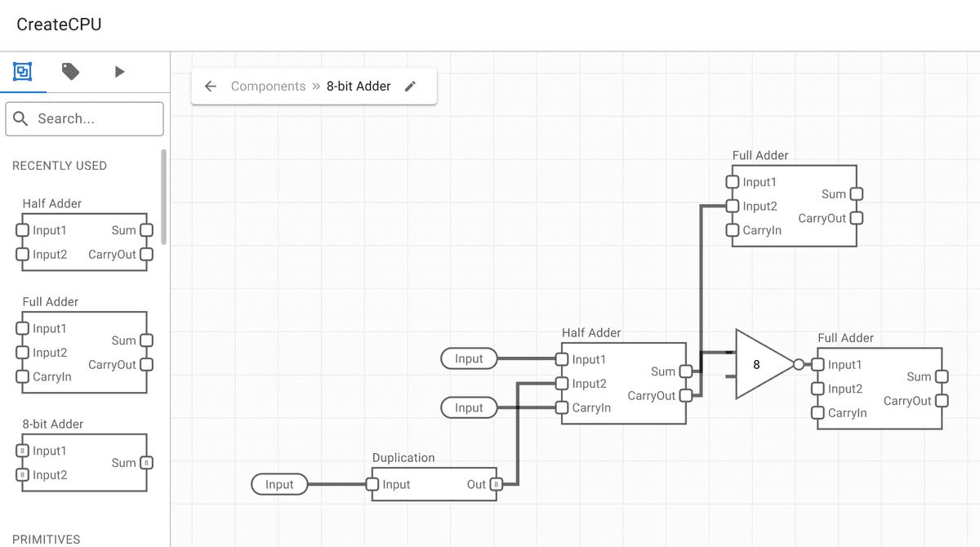980x547 pixels.
Task: Click the top Full Adder CarryIn port
Action: [x=733, y=230]
